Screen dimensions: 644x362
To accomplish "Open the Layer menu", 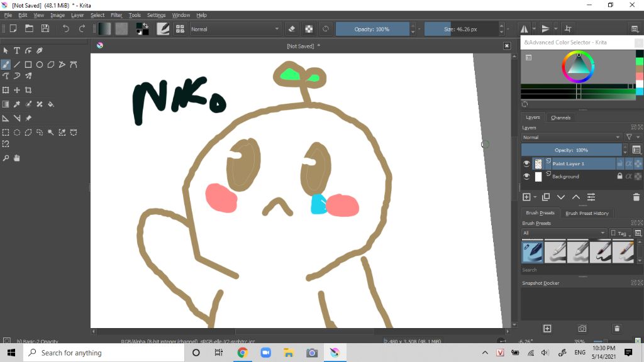I will point(77,15).
